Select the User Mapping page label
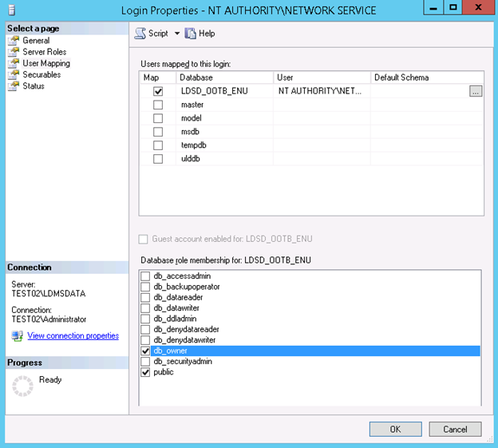Image resolution: width=498 pixels, height=448 pixels. click(x=46, y=63)
